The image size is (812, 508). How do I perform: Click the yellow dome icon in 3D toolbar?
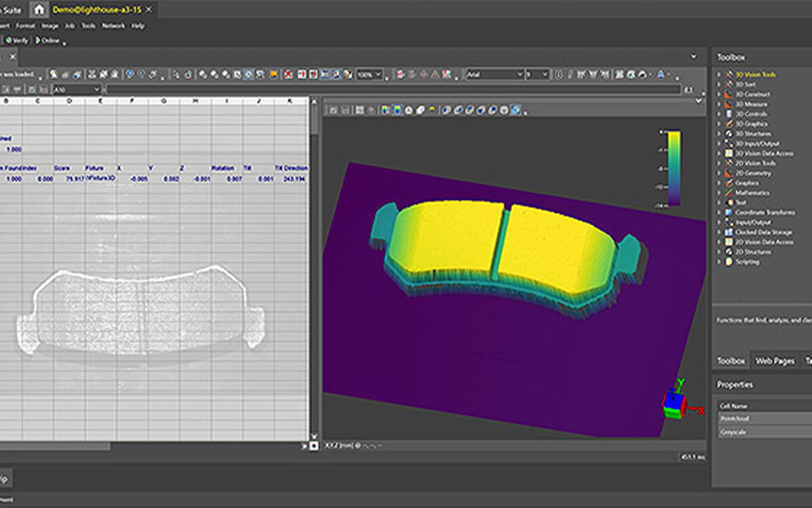[432, 110]
